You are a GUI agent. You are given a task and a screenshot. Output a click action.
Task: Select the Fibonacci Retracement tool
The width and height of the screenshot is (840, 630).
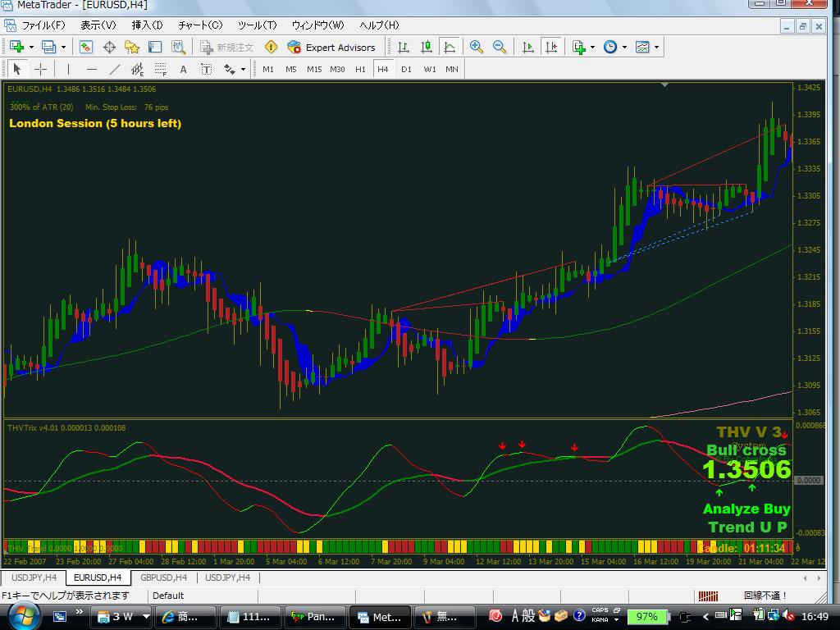click(x=160, y=69)
